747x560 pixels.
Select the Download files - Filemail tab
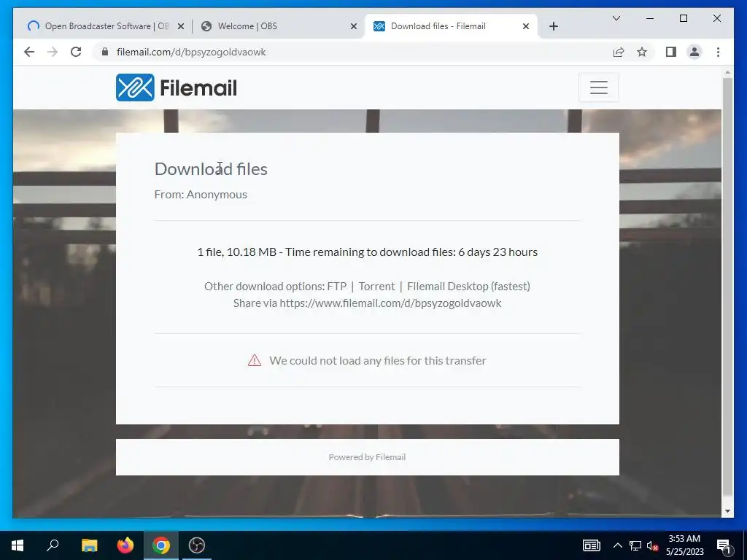coord(450,26)
